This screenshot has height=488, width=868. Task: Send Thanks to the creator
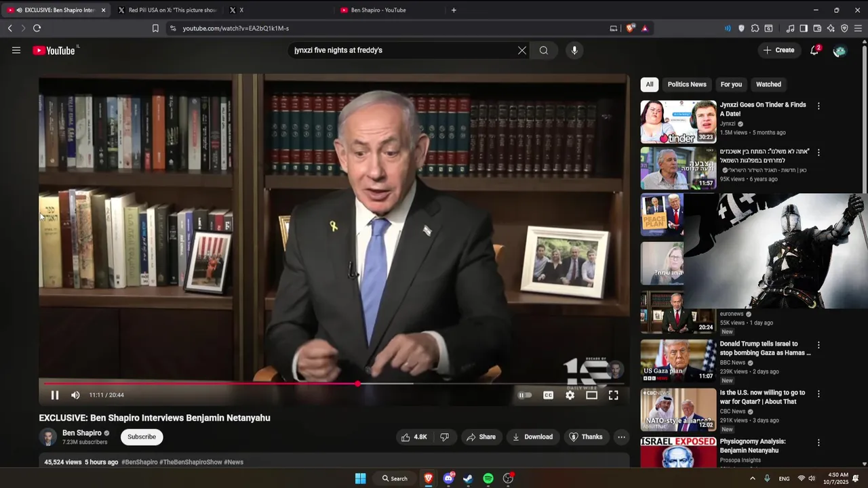tap(585, 437)
